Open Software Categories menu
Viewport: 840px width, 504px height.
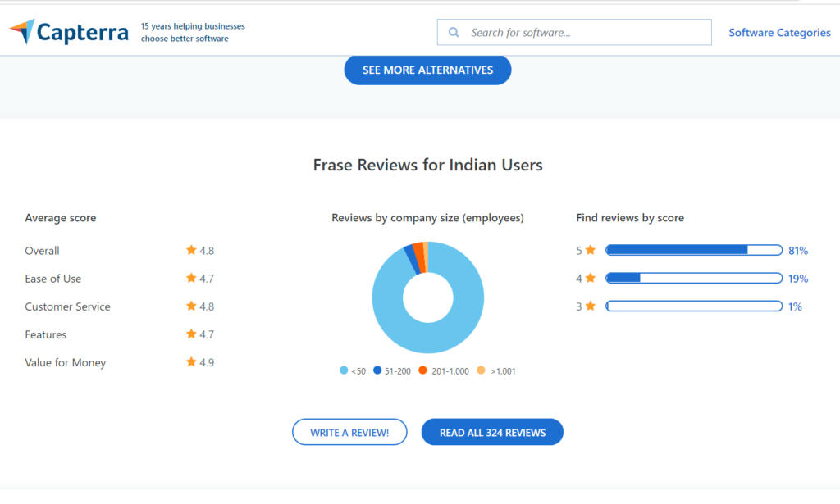click(779, 33)
